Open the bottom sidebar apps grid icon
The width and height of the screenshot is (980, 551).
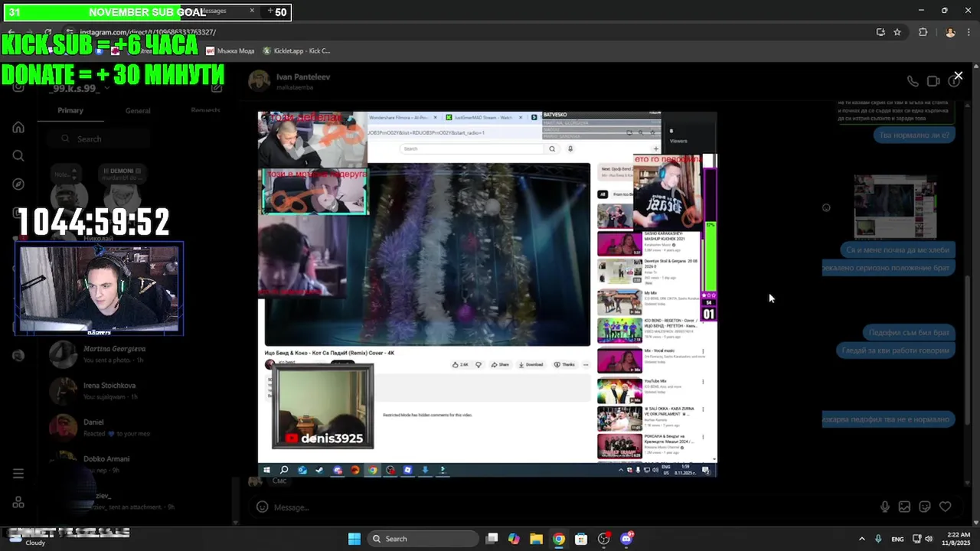(x=18, y=503)
